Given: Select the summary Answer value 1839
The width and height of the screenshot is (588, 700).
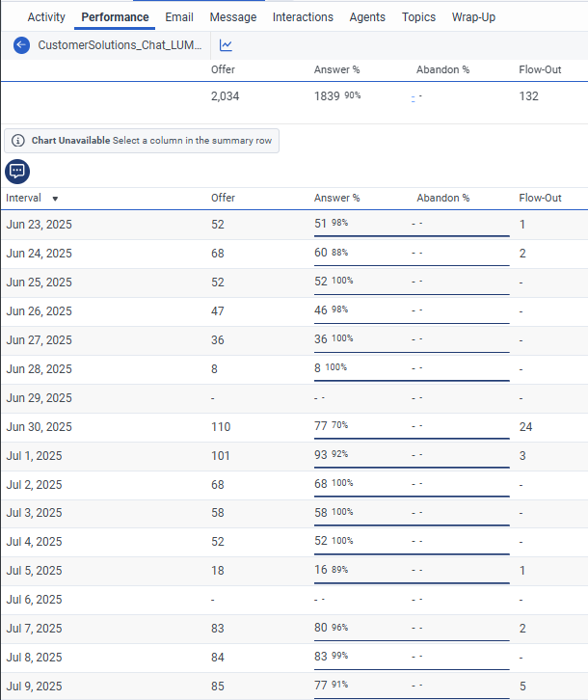Looking at the screenshot, I should [328, 96].
